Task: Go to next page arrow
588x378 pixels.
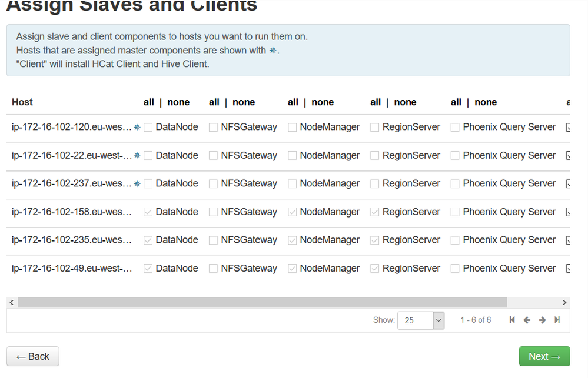Action: (x=542, y=320)
